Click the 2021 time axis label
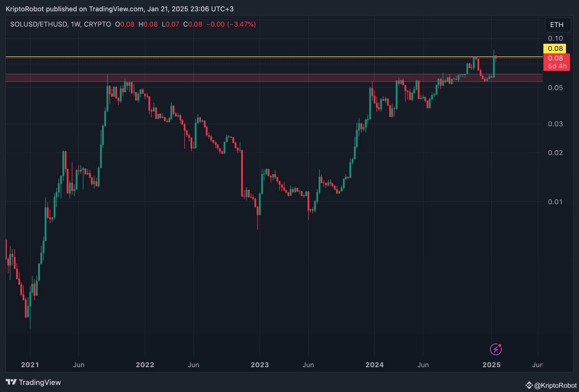This screenshot has height=392, width=579. 30,365
